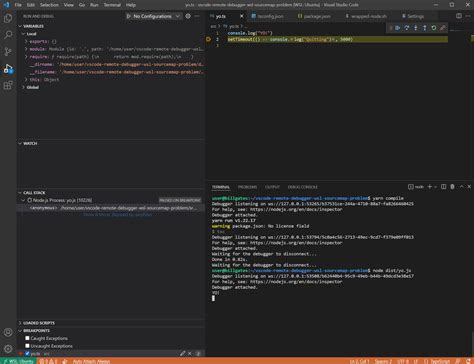Screen dimensions: 474x364
Task: Step Over in the debug toolbar
Action: pyautogui.click(x=407, y=28)
